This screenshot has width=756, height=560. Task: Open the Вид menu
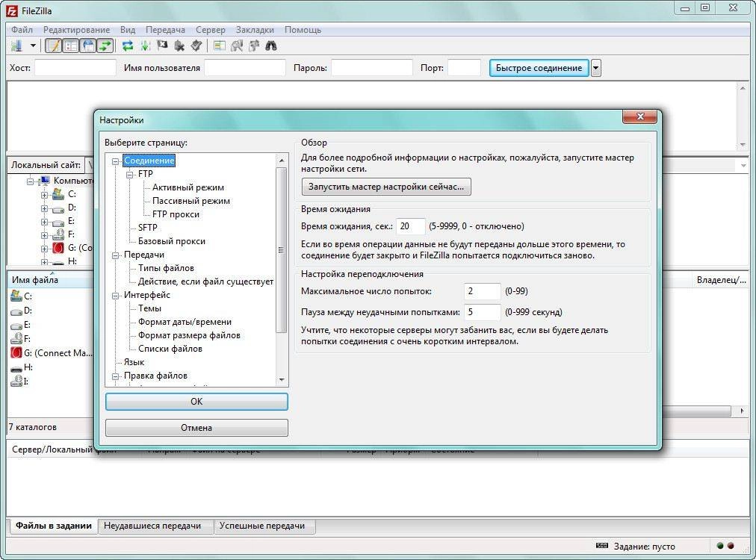point(128,29)
